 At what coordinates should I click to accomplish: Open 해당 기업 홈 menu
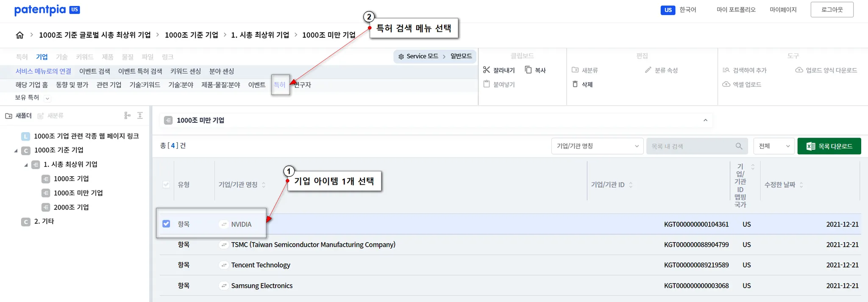32,85
